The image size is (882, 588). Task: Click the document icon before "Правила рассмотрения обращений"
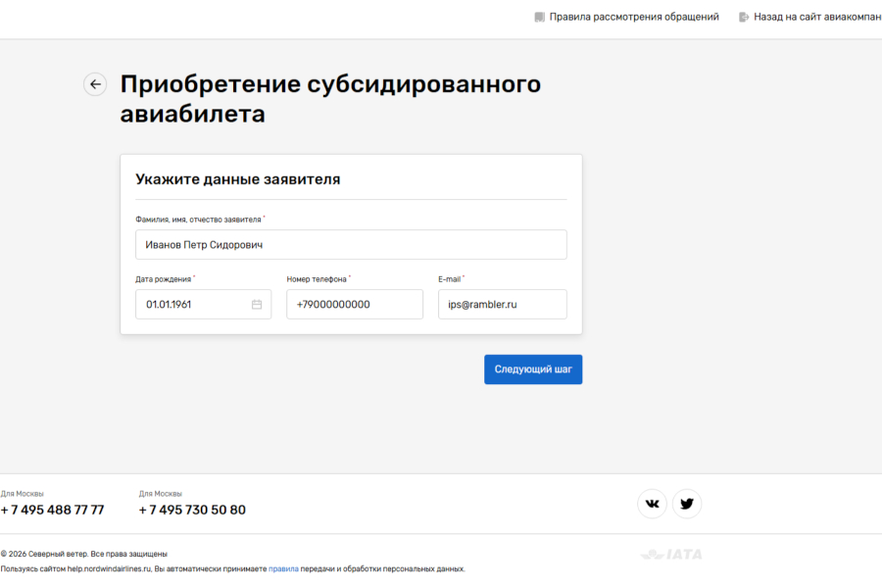[539, 17]
